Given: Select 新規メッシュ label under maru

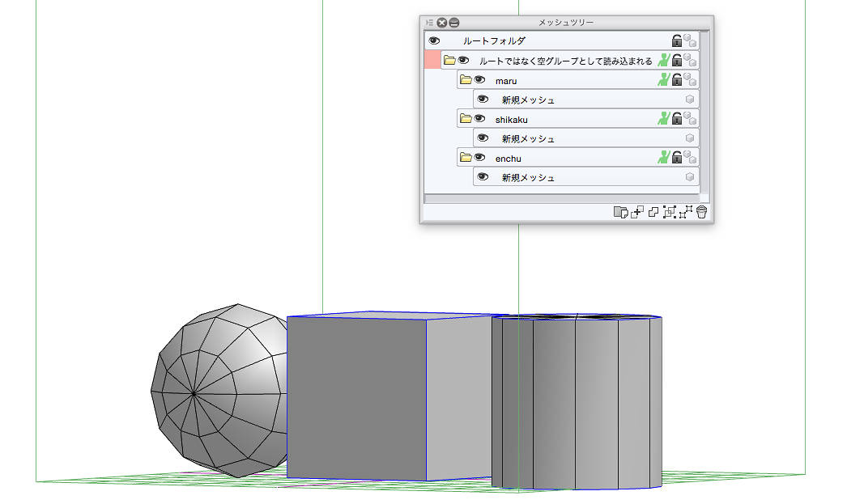Looking at the screenshot, I should [x=528, y=100].
